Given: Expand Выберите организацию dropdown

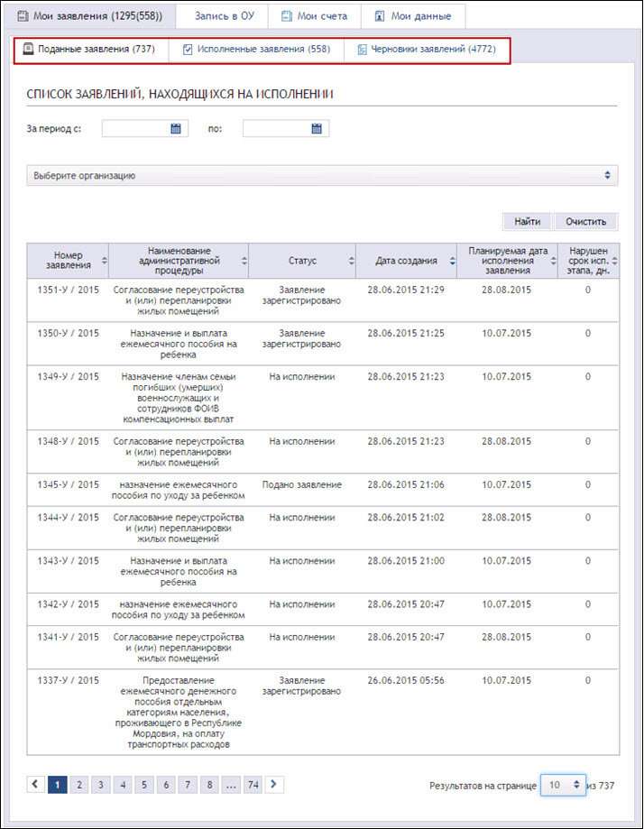Looking at the screenshot, I should pos(322,176).
